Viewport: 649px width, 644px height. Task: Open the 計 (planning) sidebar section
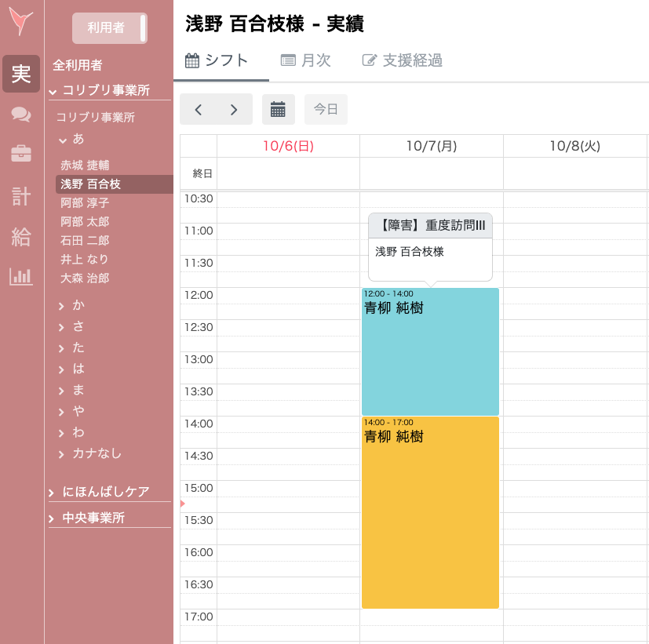[x=21, y=196]
